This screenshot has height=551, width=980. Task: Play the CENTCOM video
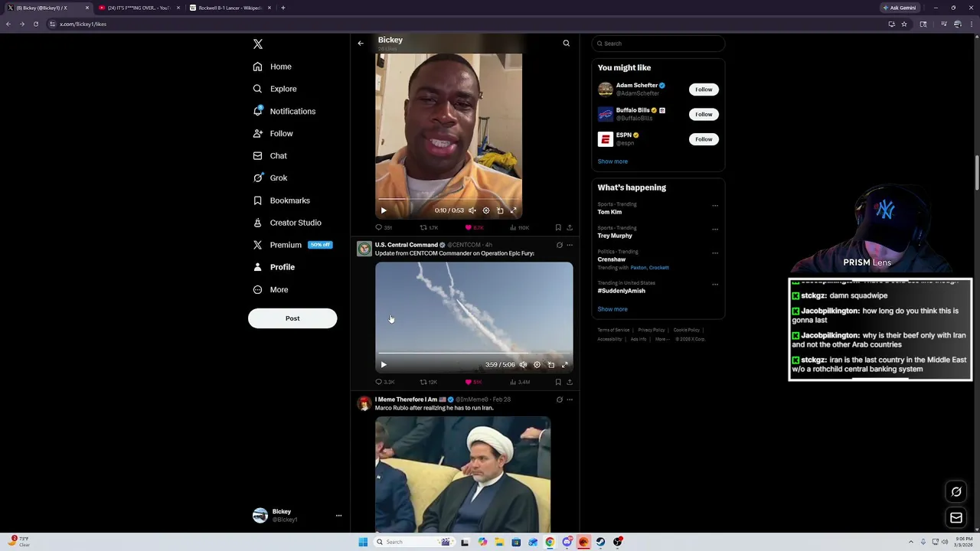(x=384, y=365)
